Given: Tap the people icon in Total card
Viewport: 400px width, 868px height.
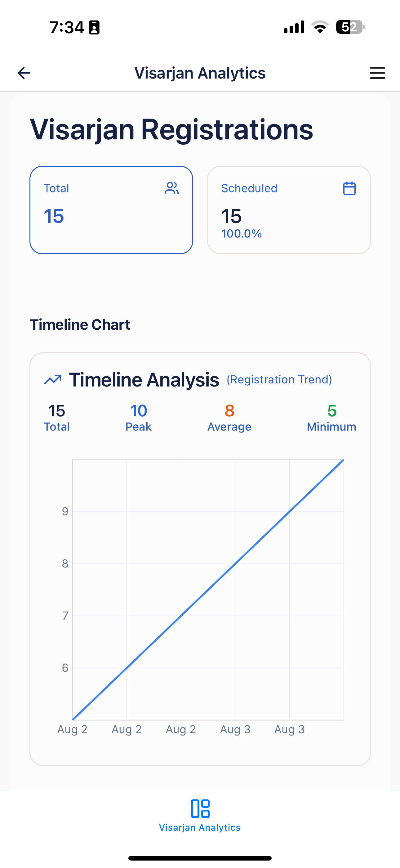Looking at the screenshot, I should (x=172, y=188).
